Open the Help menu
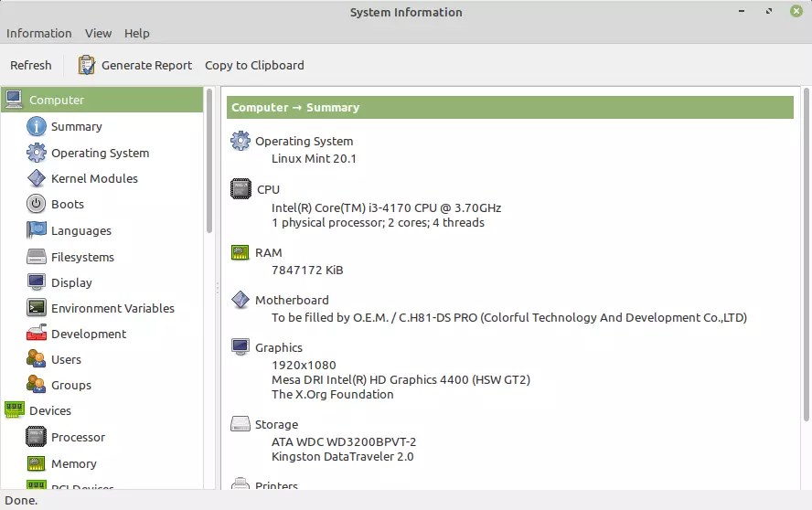The image size is (812, 510). pos(137,33)
